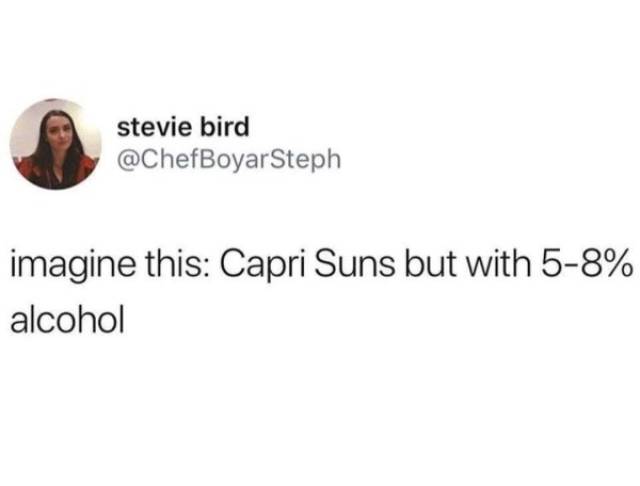Select the 'Steph' ending of the username

304,160
